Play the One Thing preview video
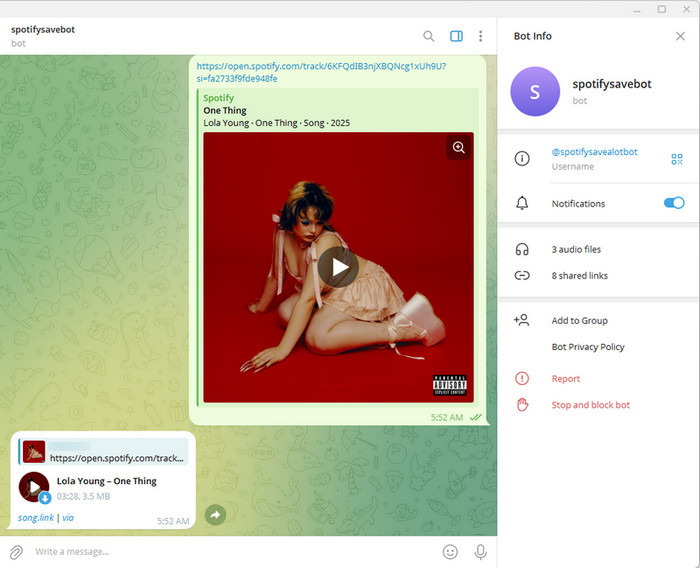 338,267
